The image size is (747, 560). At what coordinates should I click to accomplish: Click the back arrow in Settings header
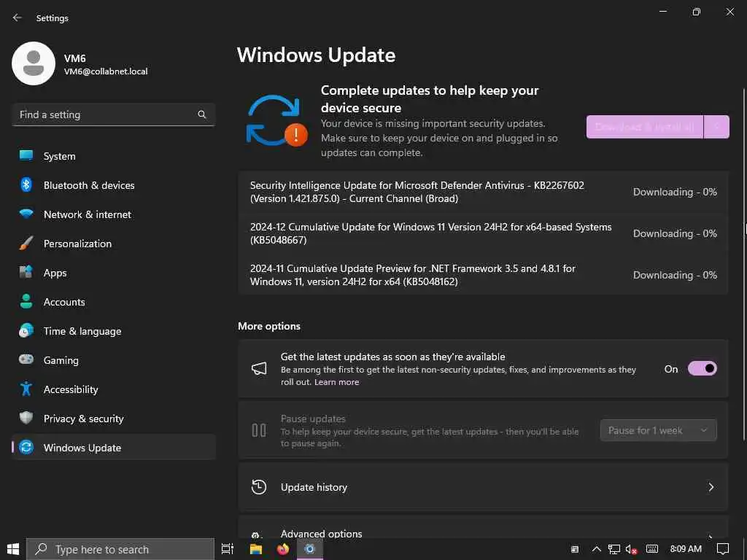pos(18,17)
